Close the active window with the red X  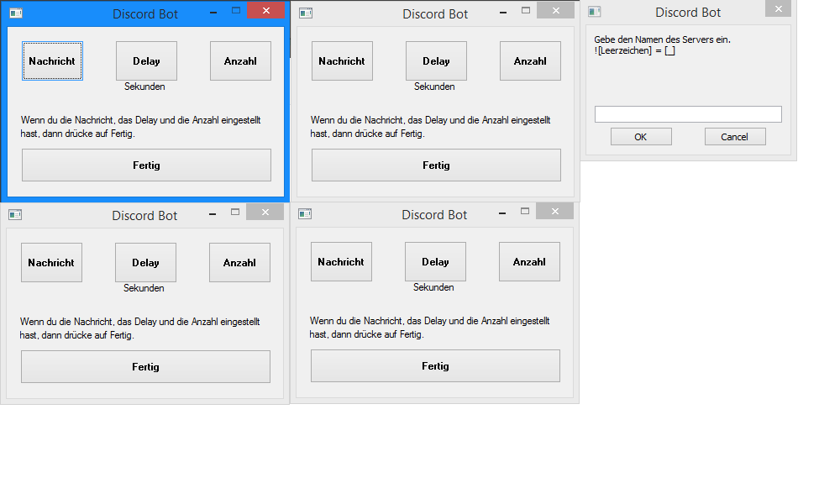(265, 11)
